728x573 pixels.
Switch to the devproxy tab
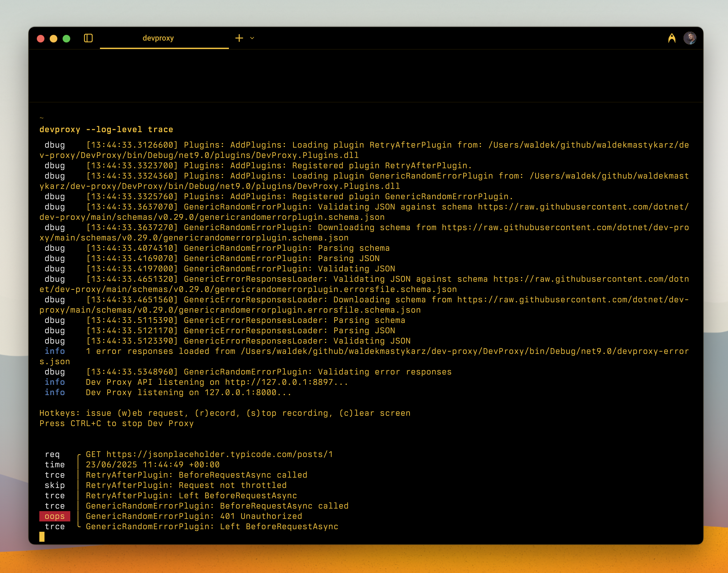pos(158,38)
